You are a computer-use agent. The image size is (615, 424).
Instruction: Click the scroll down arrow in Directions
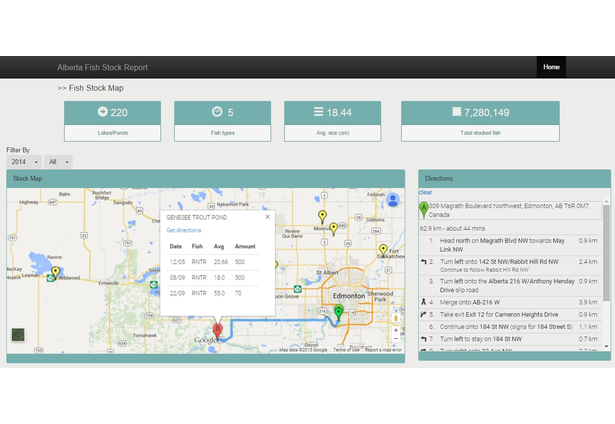click(x=606, y=346)
